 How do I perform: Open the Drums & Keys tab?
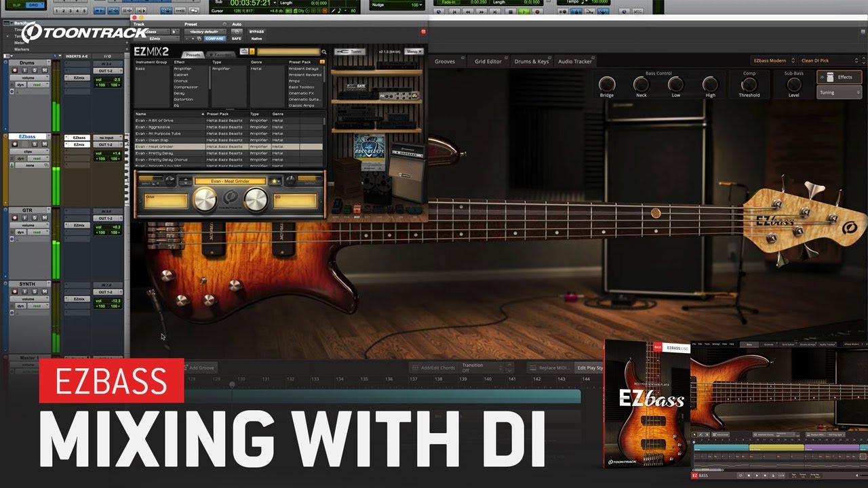click(x=532, y=61)
